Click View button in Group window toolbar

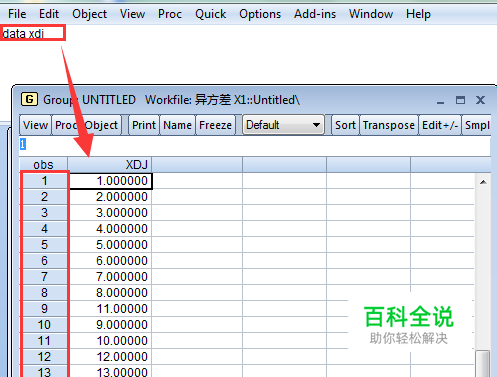coord(35,125)
